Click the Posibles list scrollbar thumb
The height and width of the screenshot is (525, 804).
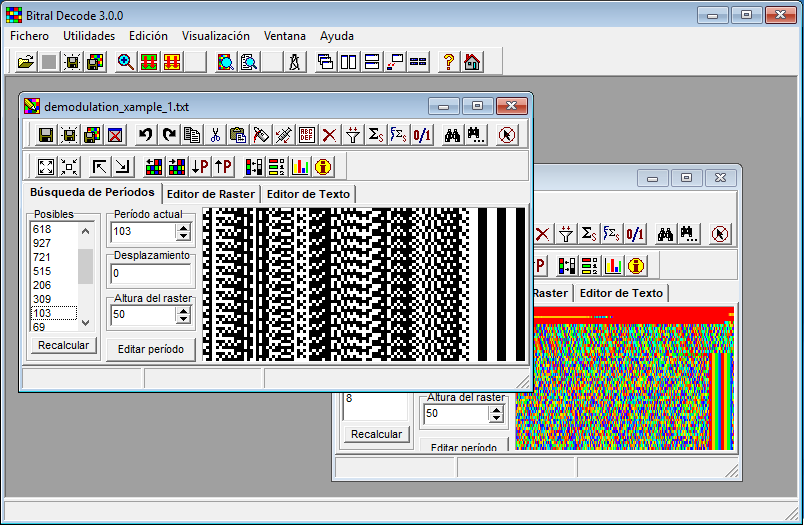[86, 266]
